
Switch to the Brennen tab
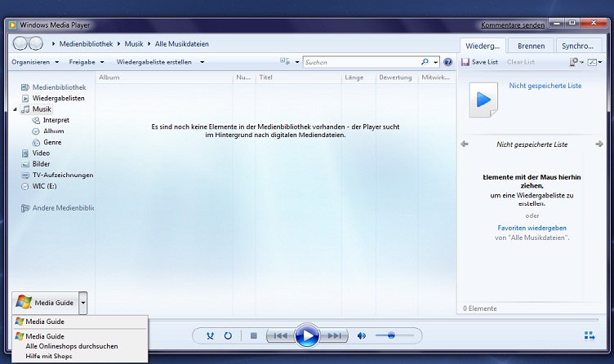coord(531,46)
